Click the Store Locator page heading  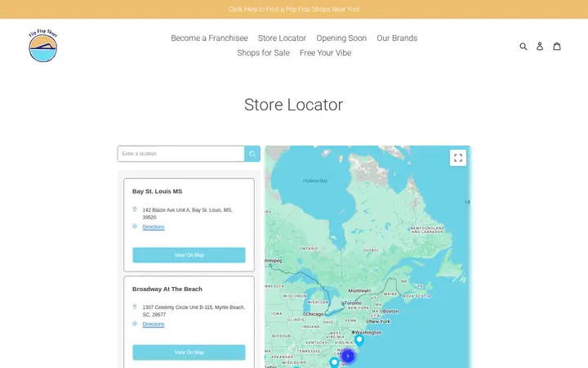(x=294, y=105)
